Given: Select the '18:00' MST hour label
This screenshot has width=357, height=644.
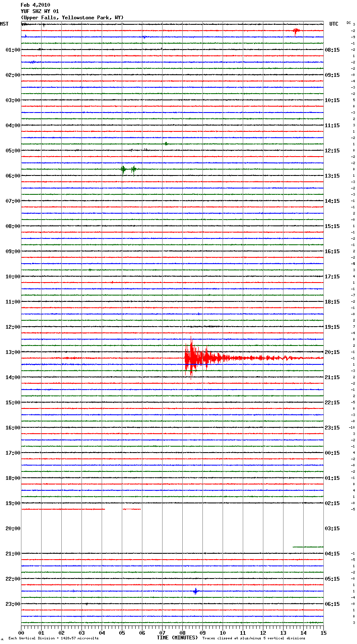Looking at the screenshot, I should point(13,478).
